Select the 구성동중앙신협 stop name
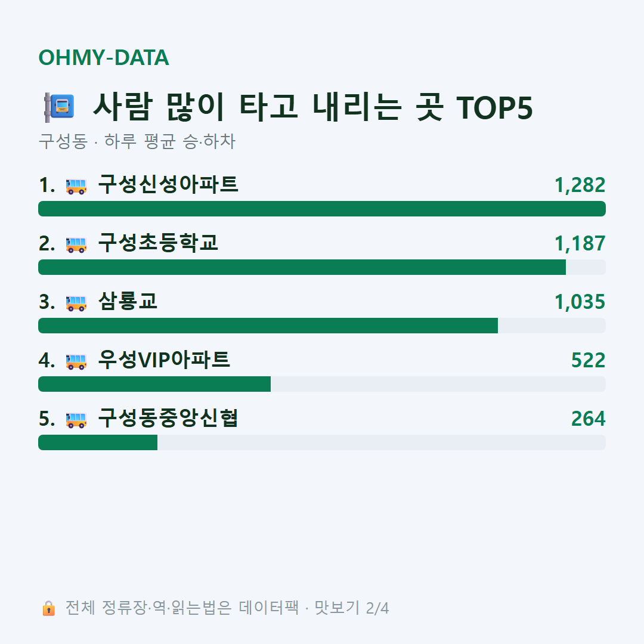The height and width of the screenshot is (644, 644). pos(168,418)
